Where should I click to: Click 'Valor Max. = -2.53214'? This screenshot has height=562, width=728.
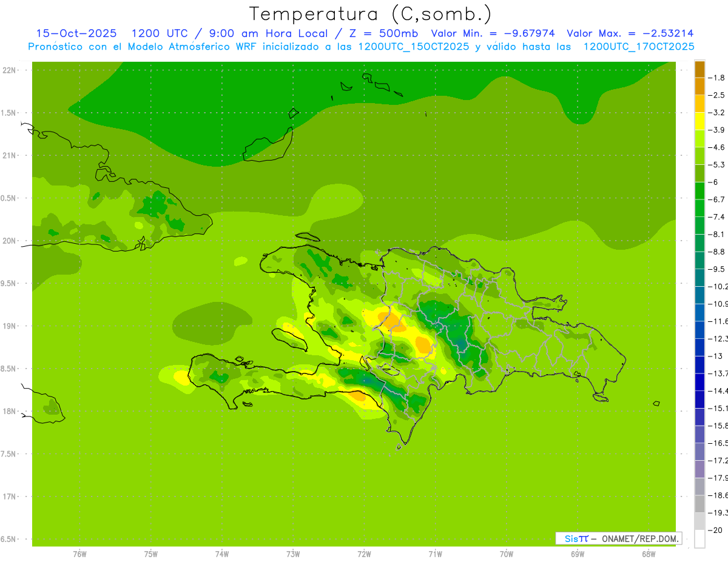pos(630,33)
